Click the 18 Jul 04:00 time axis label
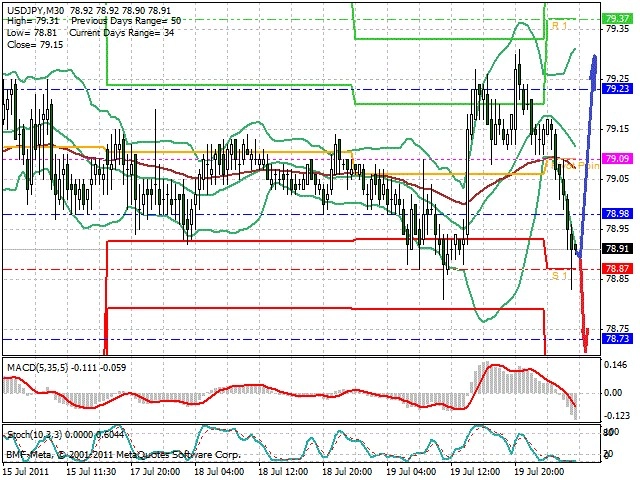640x480 pixels. coord(220,471)
